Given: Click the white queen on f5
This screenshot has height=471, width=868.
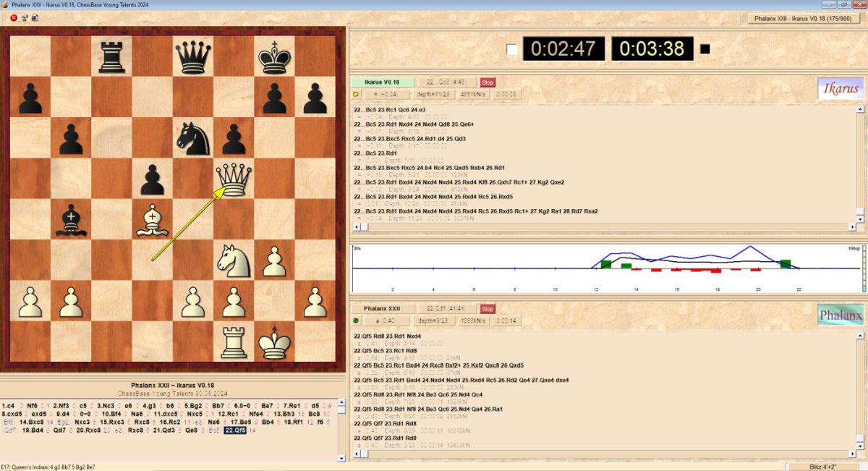Looking at the screenshot, I should coord(234,179).
